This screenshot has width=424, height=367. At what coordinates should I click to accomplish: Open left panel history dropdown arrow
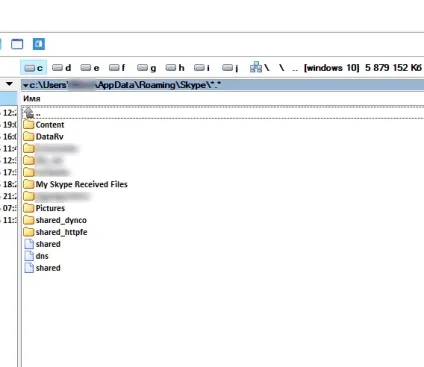coord(9,84)
